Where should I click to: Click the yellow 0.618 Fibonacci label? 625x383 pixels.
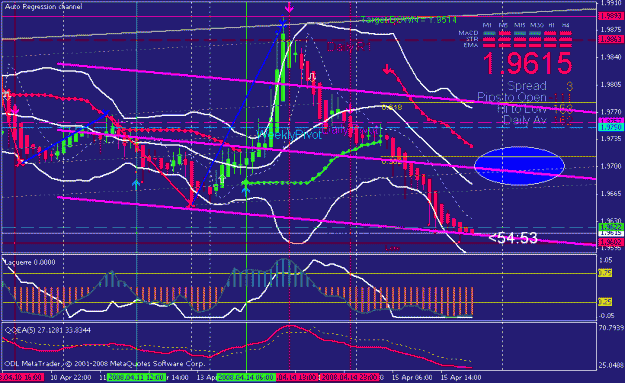pyautogui.click(x=392, y=107)
